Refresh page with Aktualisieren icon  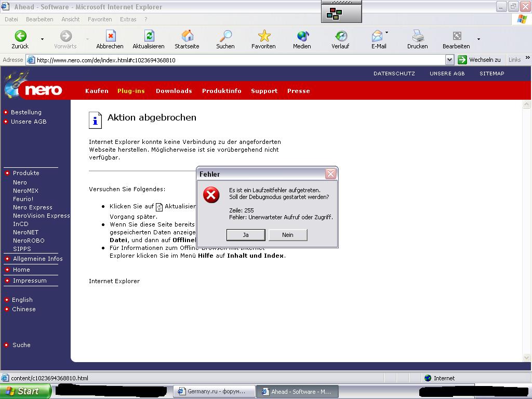149,36
